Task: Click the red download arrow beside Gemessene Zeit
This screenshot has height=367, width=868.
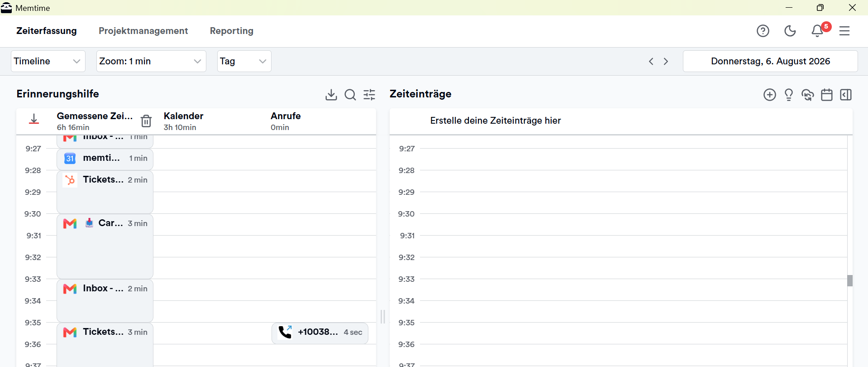Action: (34, 119)
